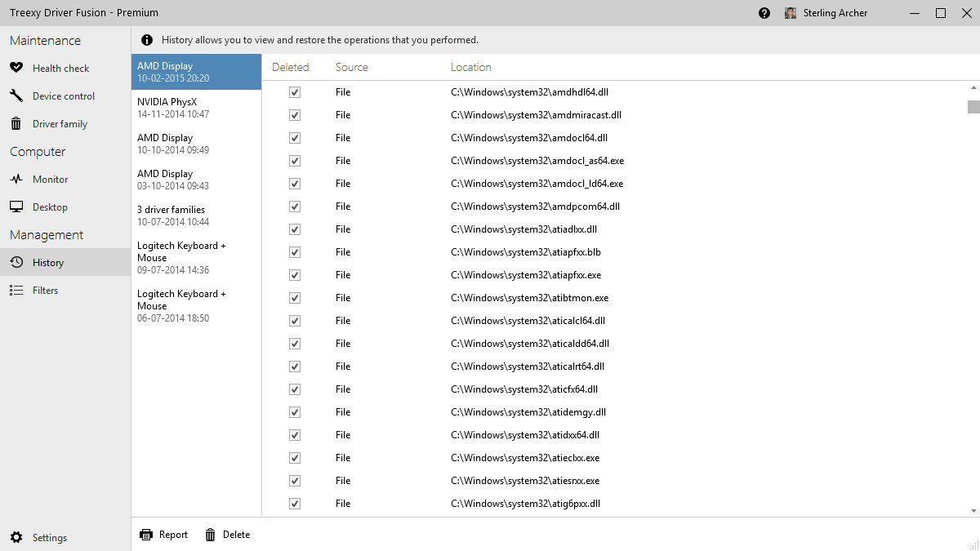Image resolution: width=980 pixels, height=551 pixels.
Task: Open the Health check heart icon
Action: 16,68
